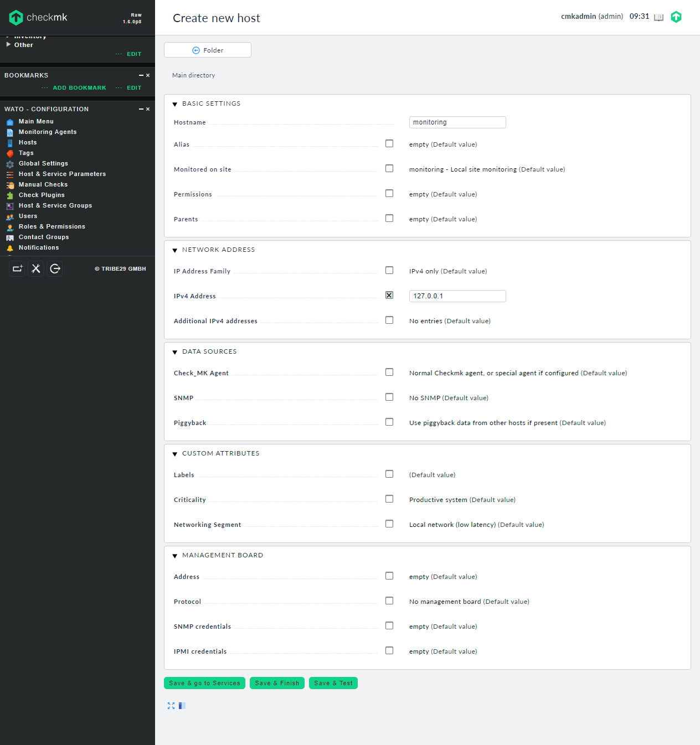Click the Tags icon in WATO menu
Screen dimensions: 700x745
[x=10, y=153]
